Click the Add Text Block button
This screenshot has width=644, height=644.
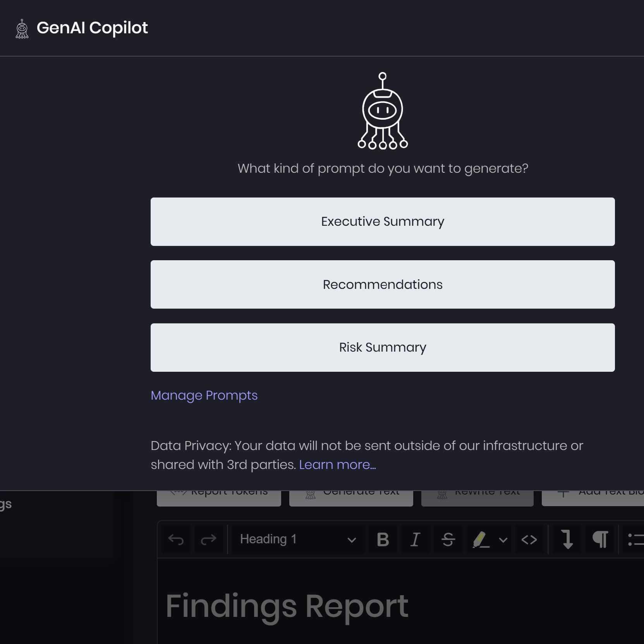[x=593, y=498]
